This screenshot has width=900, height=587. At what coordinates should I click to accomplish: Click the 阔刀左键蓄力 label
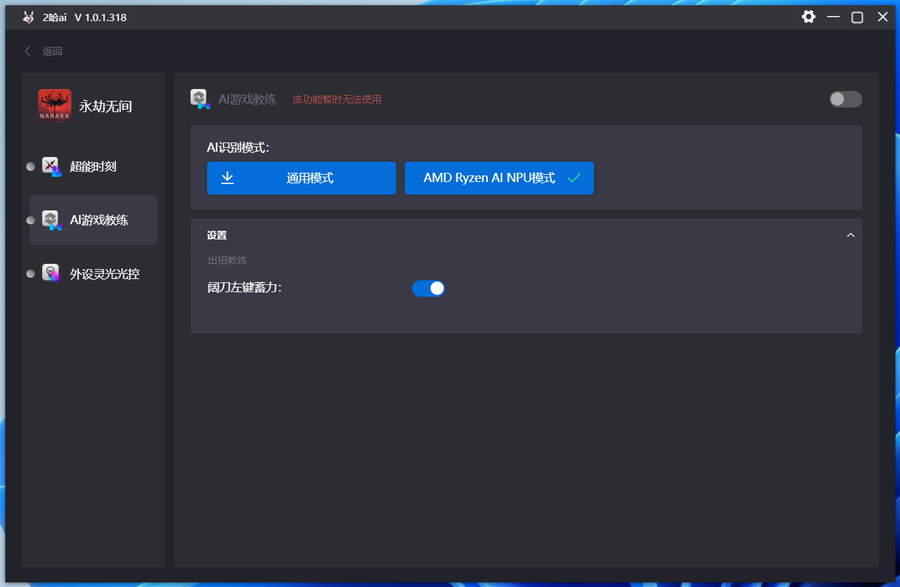(x=245, y=287)
